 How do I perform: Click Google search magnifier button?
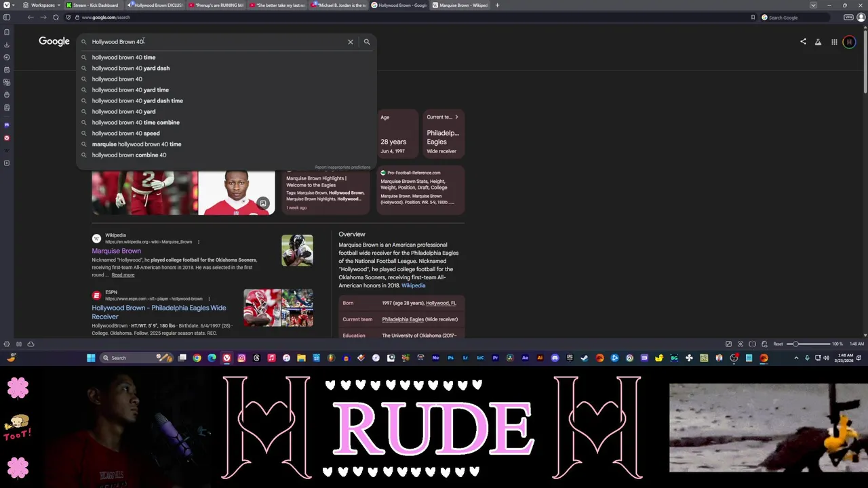(367, 42)
